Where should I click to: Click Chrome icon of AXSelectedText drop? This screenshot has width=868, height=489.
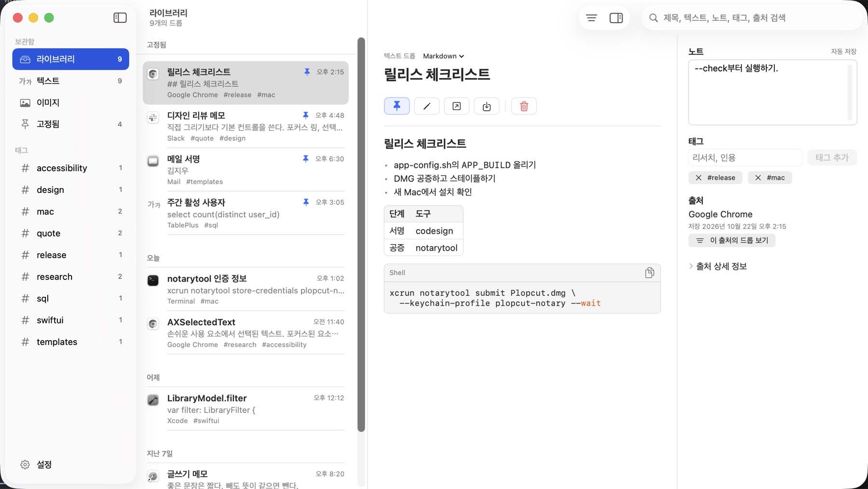tap(153, 324)
